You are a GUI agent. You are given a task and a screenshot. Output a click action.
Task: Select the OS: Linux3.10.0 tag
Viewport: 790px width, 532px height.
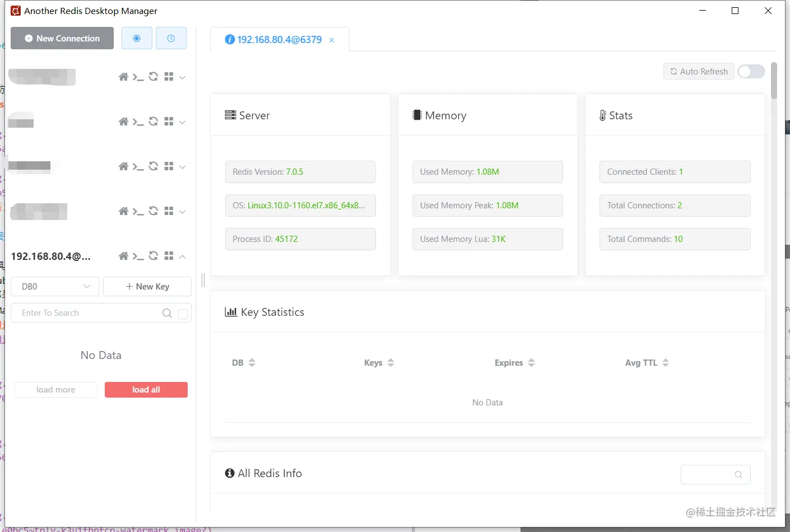300,206
